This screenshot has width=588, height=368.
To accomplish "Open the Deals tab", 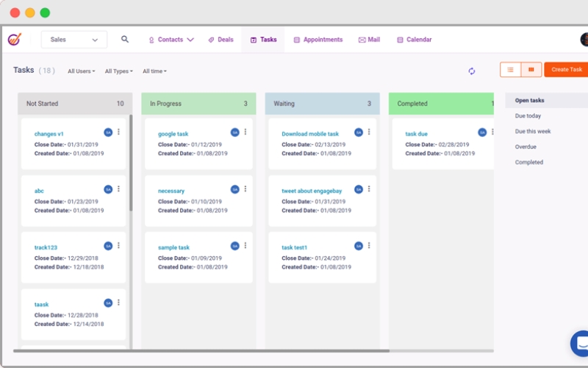I will click(x=220, y=40).
